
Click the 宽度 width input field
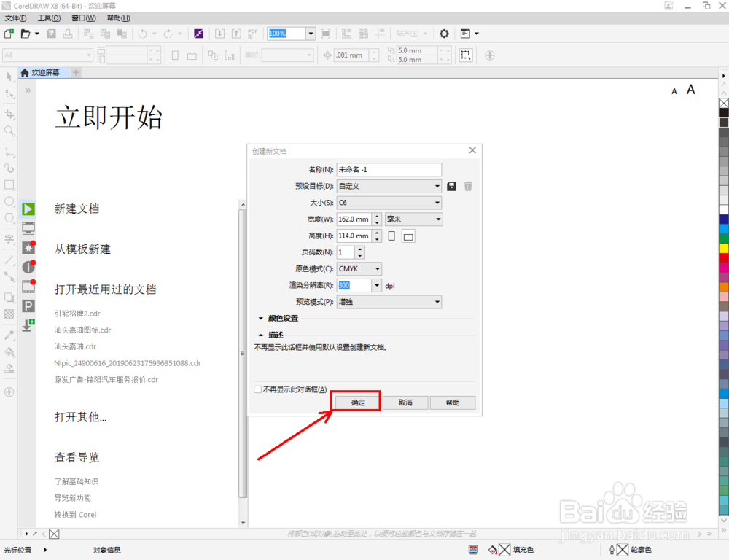coord(354,219)
